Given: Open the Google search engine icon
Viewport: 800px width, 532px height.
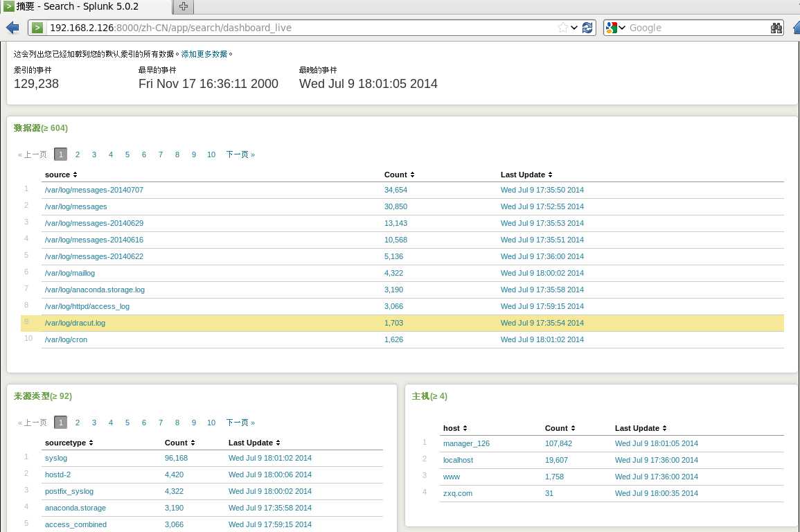Looking at the screenshot, I should coord(611,28).
